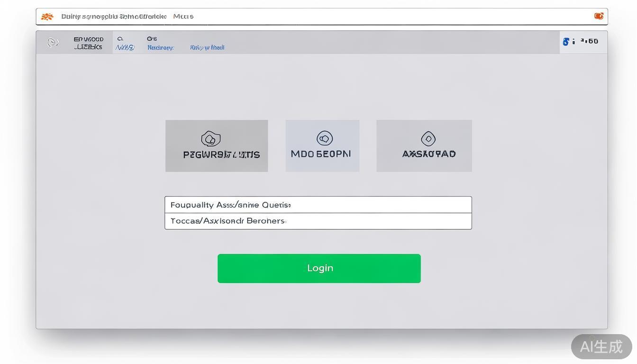The image size is (637, 364).
Task: Choose the AXSAOTAD tile label
Action: pos(428,154)
